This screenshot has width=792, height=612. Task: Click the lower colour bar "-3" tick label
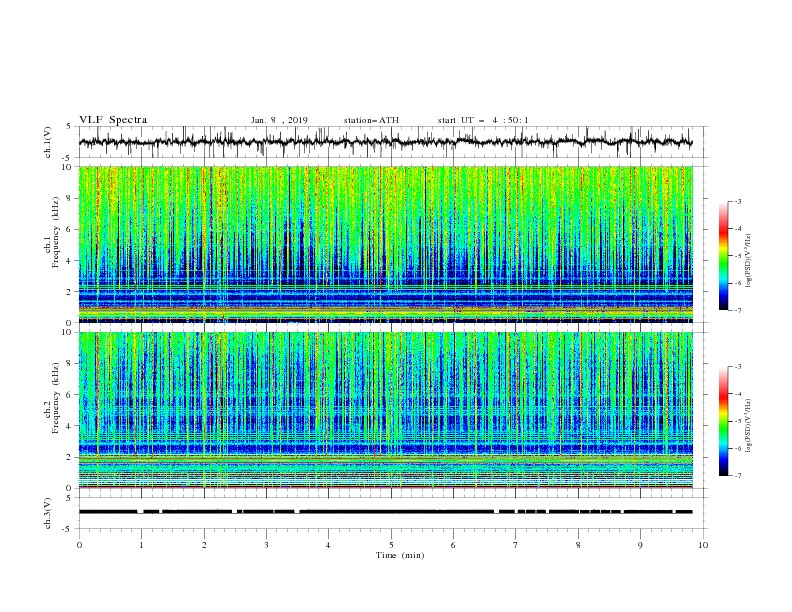pos(737,367)
